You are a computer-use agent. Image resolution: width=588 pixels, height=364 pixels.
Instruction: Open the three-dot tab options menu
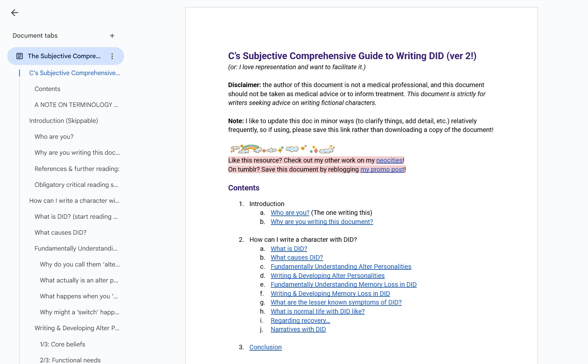point(112,56)
